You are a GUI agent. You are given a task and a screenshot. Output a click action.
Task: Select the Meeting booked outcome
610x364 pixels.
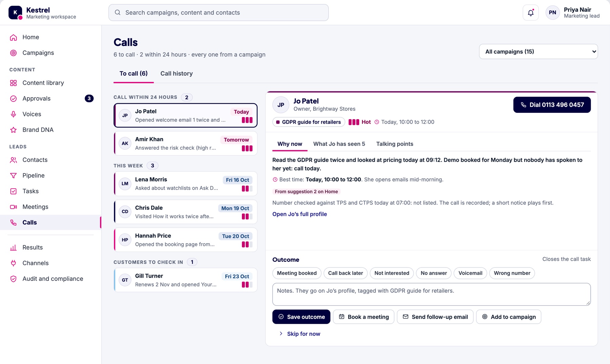coord(297,273)
